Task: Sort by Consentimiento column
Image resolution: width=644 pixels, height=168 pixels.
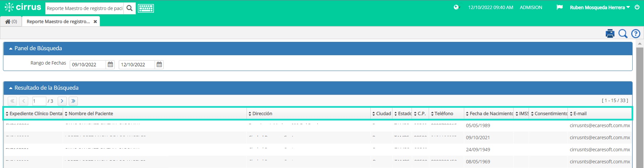Action: point(548,114)
